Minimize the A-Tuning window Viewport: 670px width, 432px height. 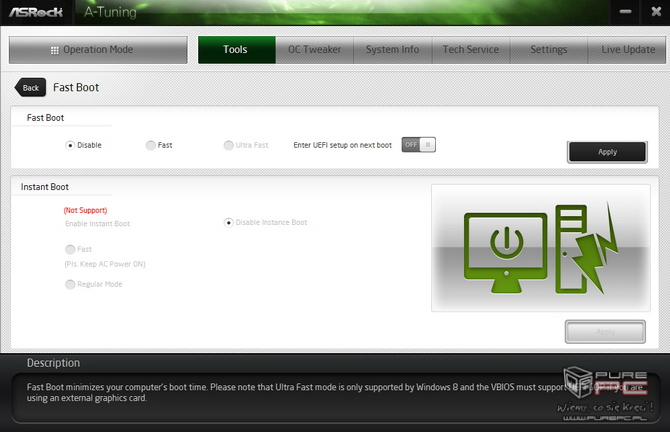point(626,12)
